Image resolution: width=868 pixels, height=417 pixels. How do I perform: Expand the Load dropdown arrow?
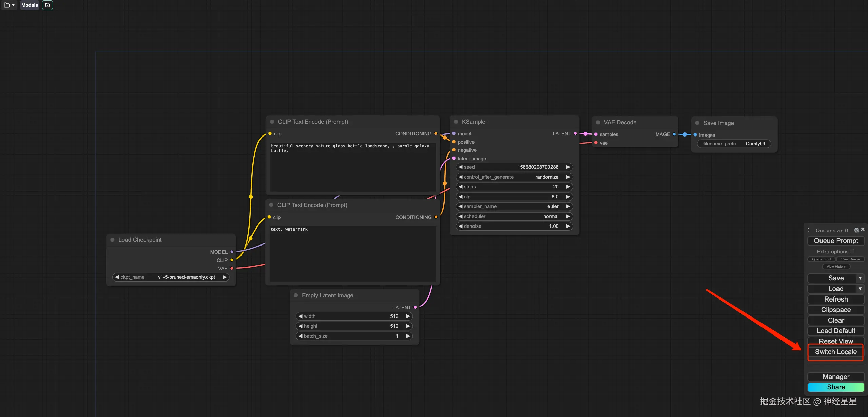tap(860, 289)
